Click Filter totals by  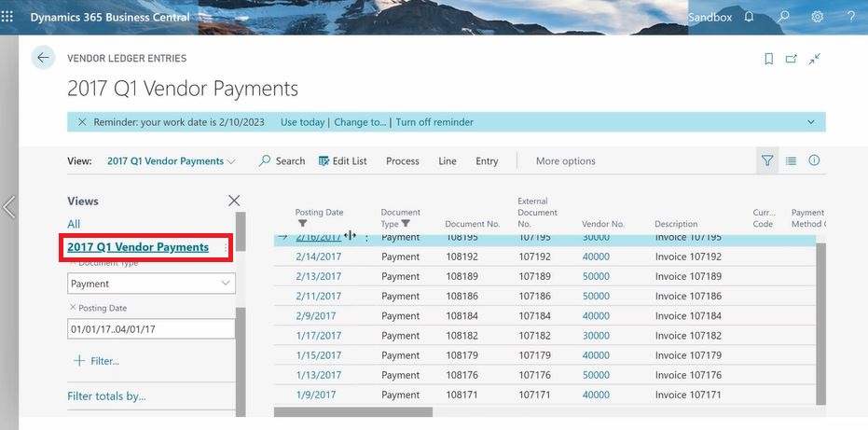(106, 396)
